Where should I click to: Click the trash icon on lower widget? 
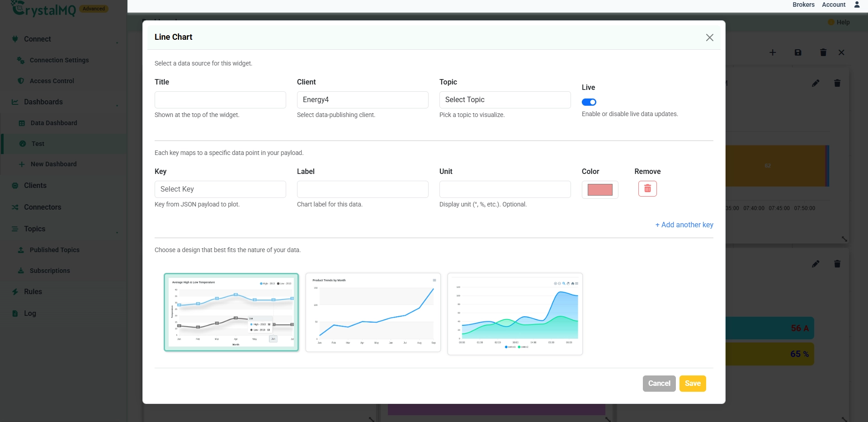[837, 264]
